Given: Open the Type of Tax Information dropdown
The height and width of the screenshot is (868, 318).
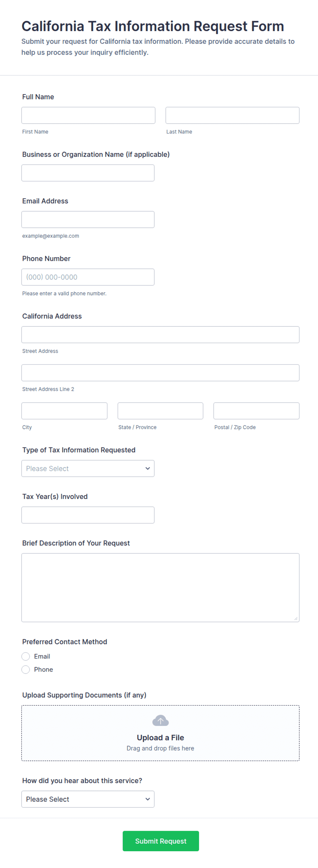Looking at the screenshot, I should [88, 468].
